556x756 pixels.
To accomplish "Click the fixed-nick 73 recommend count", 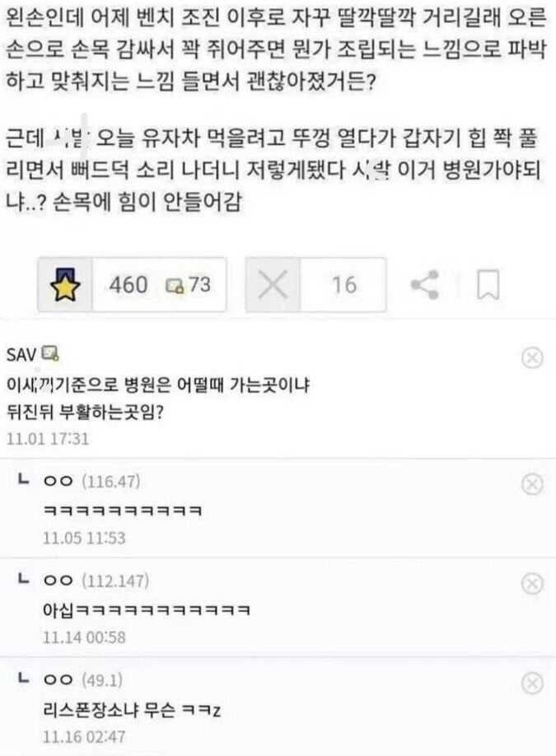I will coord(189,284).
